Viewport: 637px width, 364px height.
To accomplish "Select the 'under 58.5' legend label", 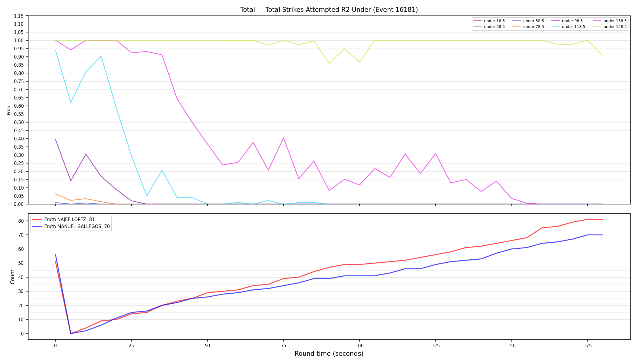I will pos(533,21).
